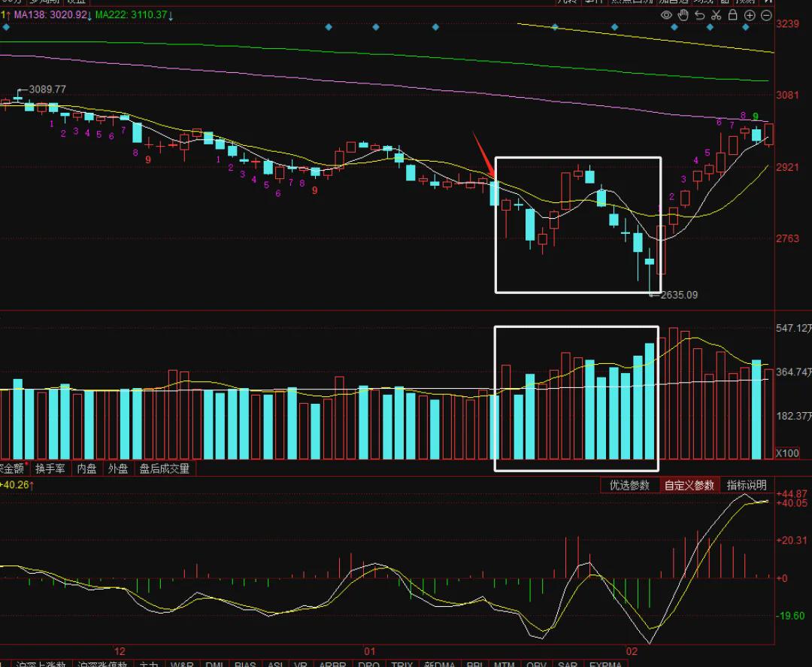This screenshot has width=812, height=667.
Task: Select the SAR indicator tab
Action: pyautogui.click(x=567, y=664)
